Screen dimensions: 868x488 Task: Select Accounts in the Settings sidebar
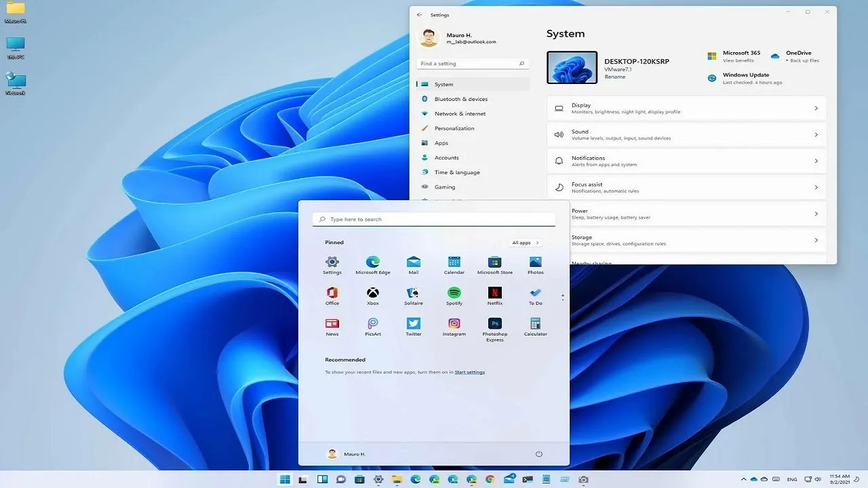473,158
